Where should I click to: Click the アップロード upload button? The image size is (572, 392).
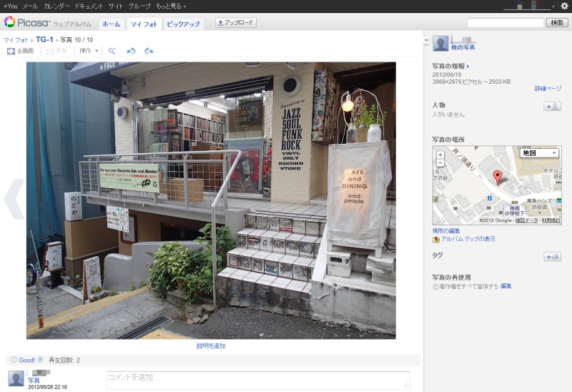tap(236, 23)
